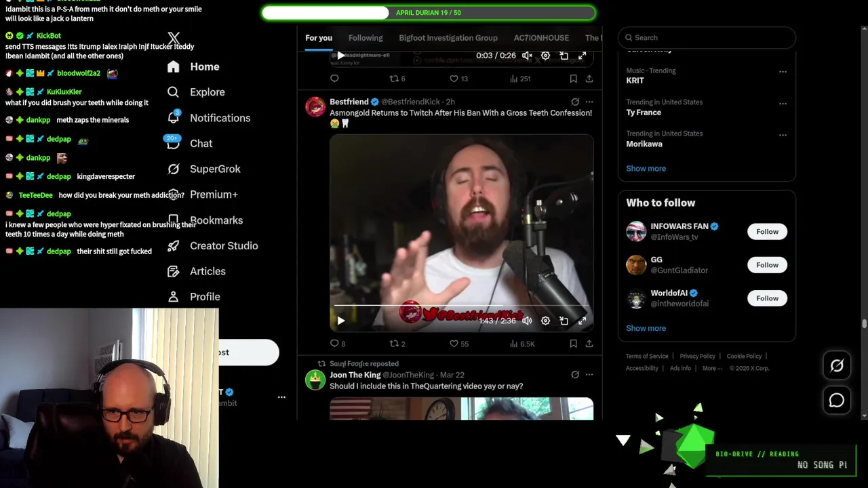868x488 pixels.
Task: Switch to Bigfoot Investigation Group tab
Action: pos(448,38)
